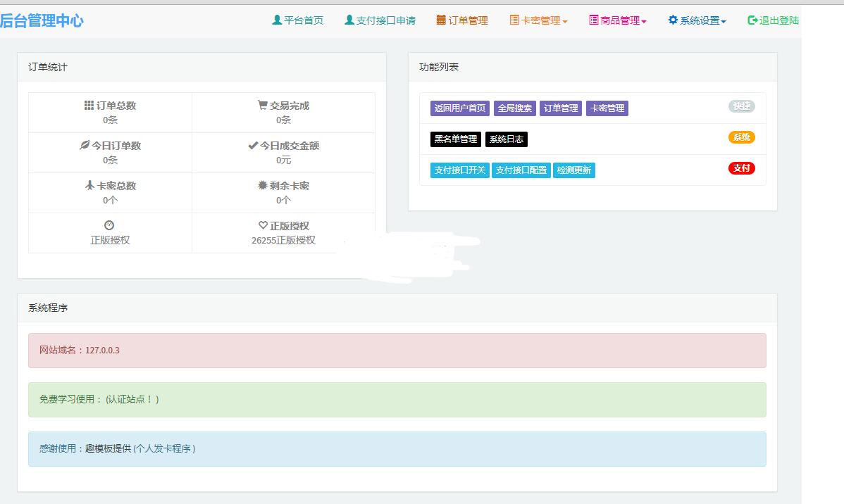The image size is (844, 504).
Task: Go to 平台首页 in navigation bar
Action: coord(297,20)
